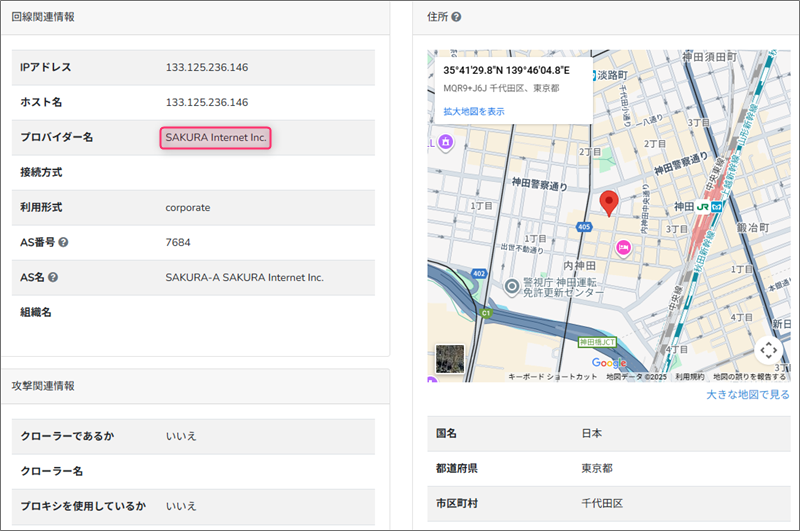Click the IP address value 133.125.236.146
The height and width of the screenshot is (531, 800).
coord(207,67)
